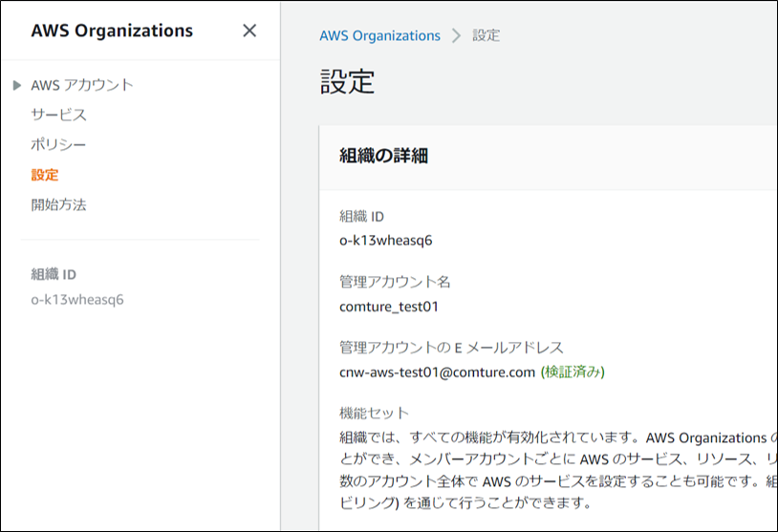Click the 設定 page heading

(x=347, y=83)
